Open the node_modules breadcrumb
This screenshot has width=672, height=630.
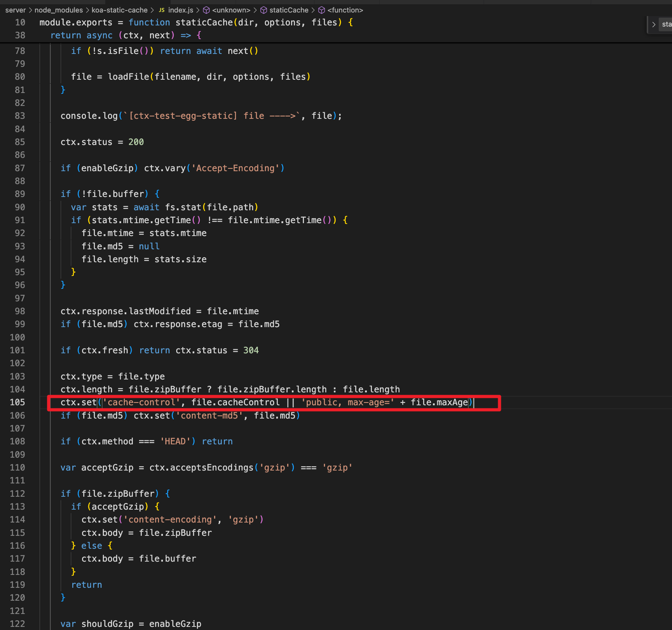coord(59,10)
